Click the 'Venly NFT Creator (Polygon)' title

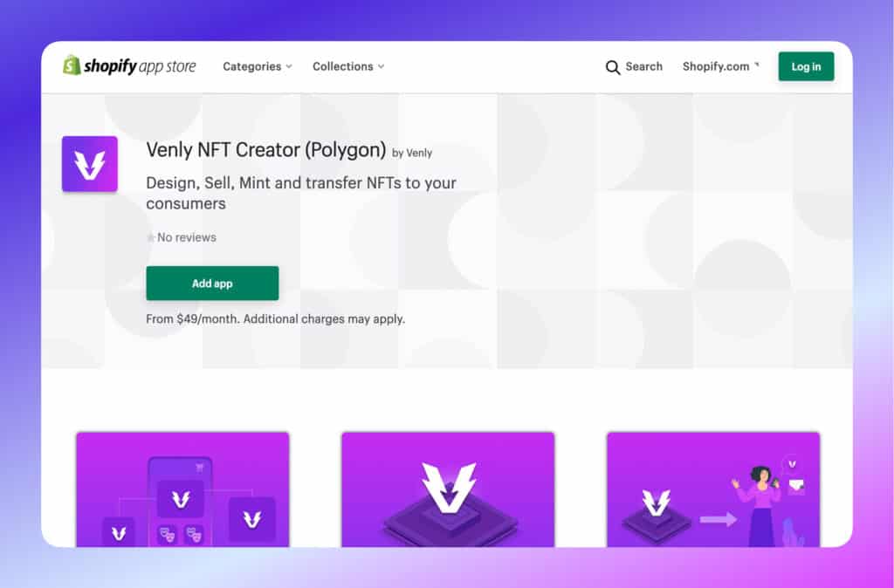coord(265,150)
